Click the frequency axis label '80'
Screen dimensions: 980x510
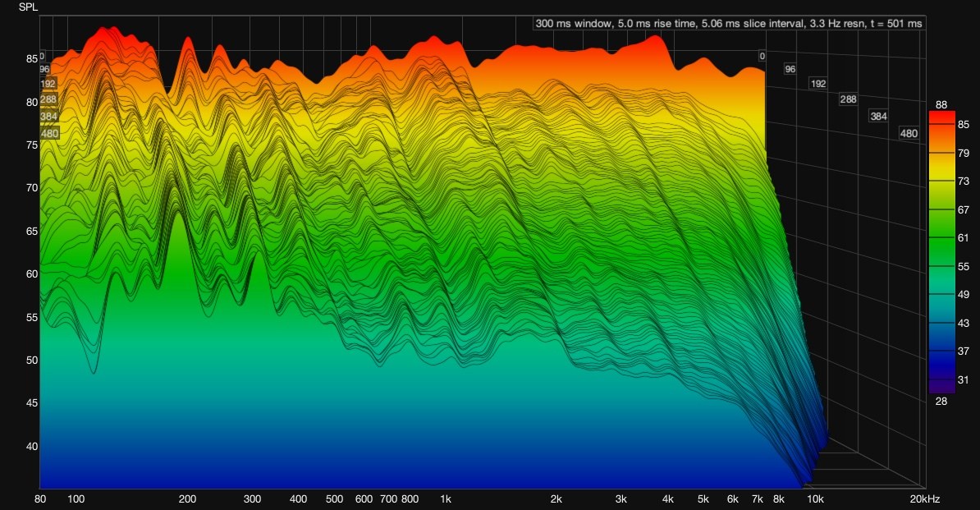coord(40,499)
